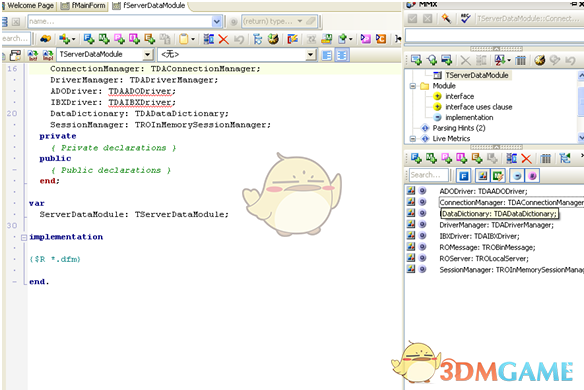This screenshot has height=390, width=584.
Task: Select interface uses clause node
Action: pyautogui.click(x=479, y=107)
